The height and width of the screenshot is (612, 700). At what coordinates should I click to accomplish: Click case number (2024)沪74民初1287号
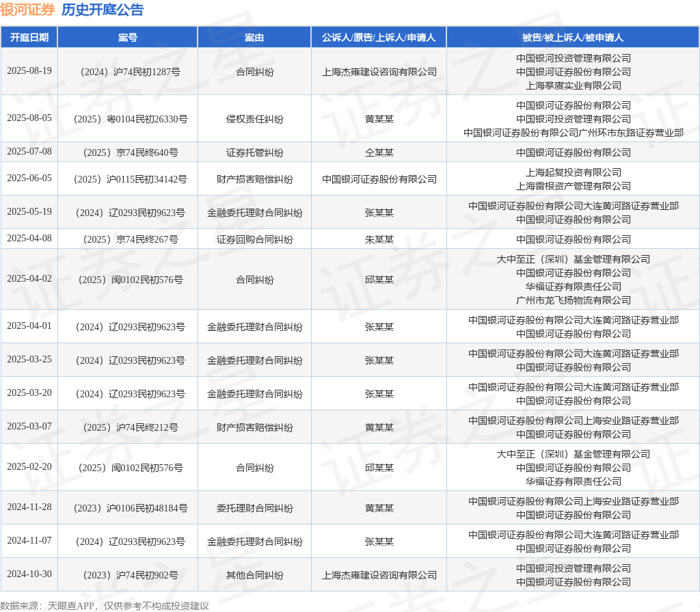click(128, 72)
